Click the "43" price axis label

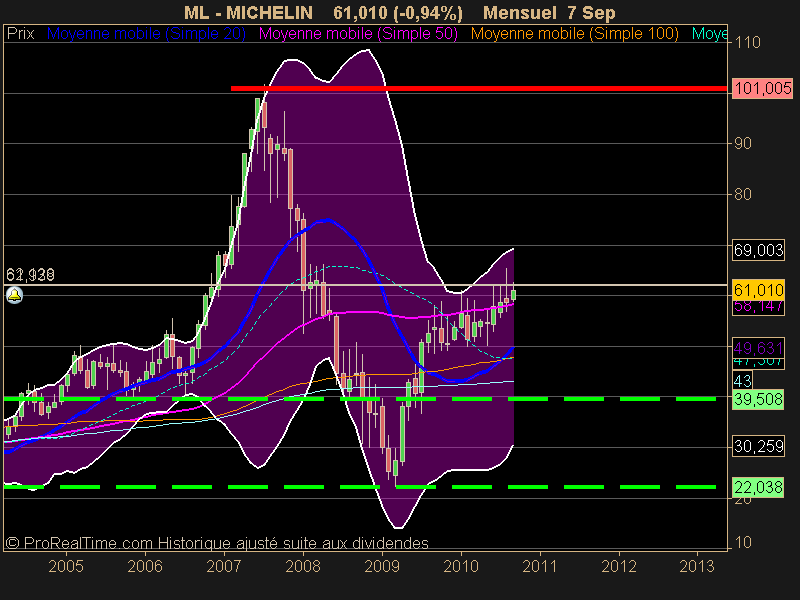point(743,381)
